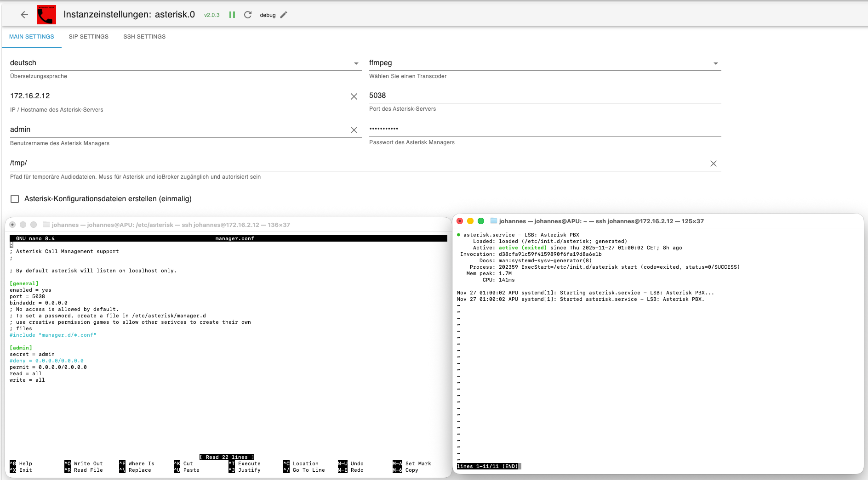Click the [admin] section header in nano

[x=21, y=348]
